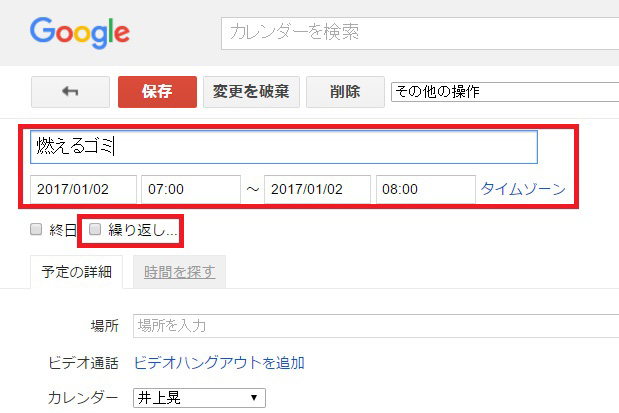Open the タイムゾーン link
The width and height of the screenshot is (619, 413).
(523, 189)
